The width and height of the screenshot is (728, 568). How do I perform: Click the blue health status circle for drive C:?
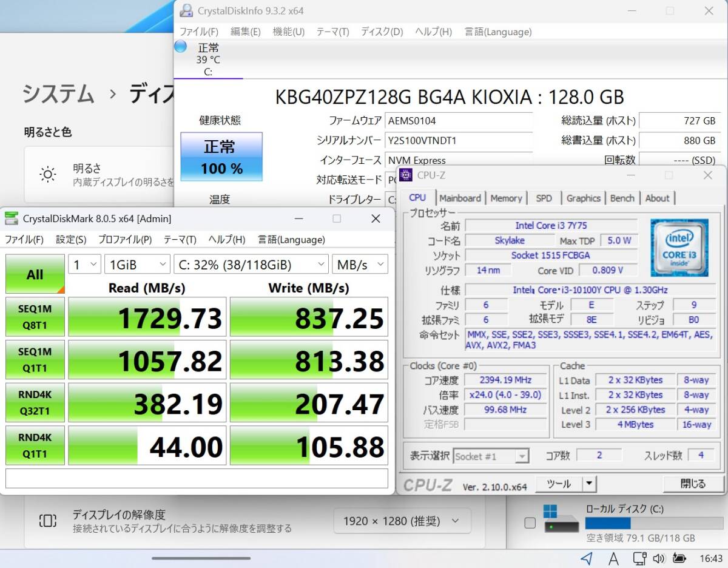(180, 47)
